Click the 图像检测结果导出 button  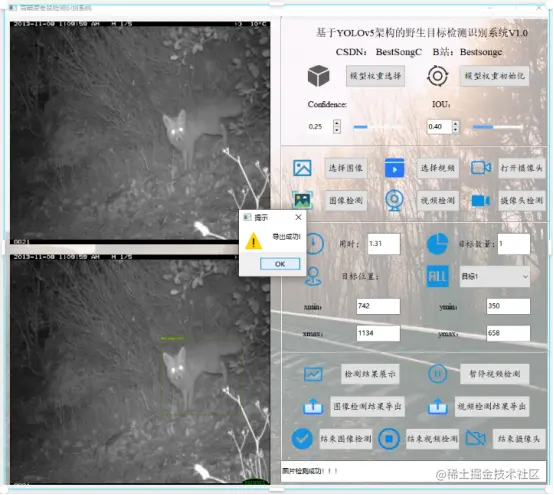click(x=367, y=406)
